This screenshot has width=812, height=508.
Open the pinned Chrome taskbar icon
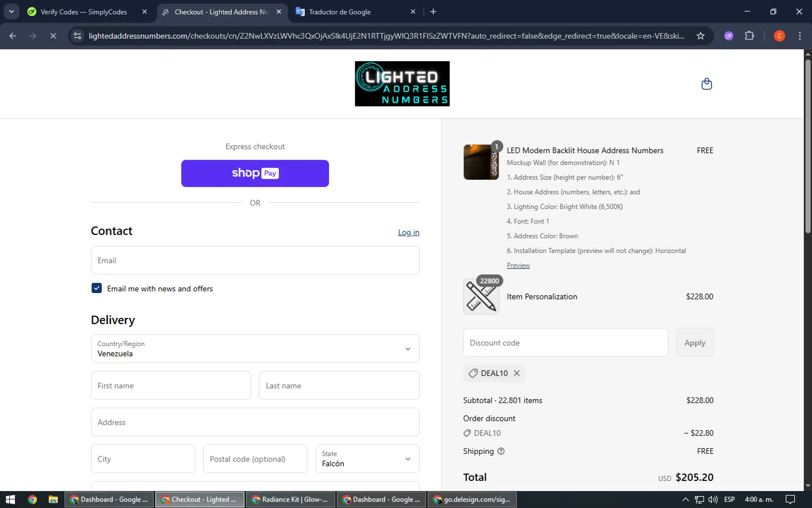(32, 499)
